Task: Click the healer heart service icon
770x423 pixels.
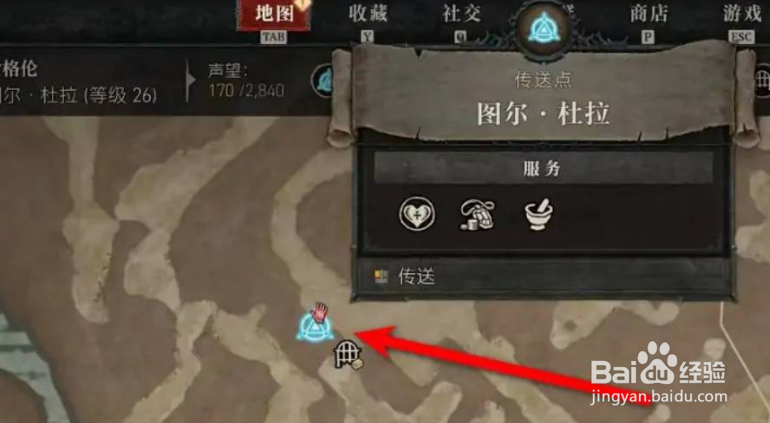Action: pos(417,214)
